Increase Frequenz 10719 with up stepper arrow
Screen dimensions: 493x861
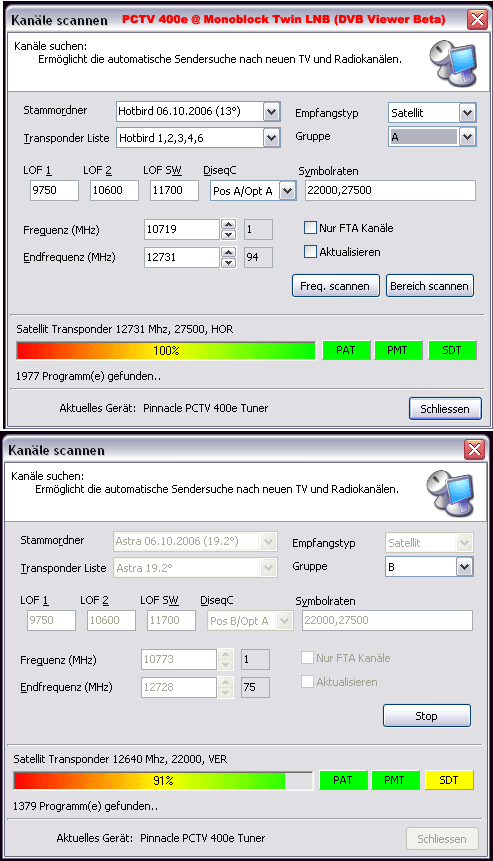[x=229, y=224]
